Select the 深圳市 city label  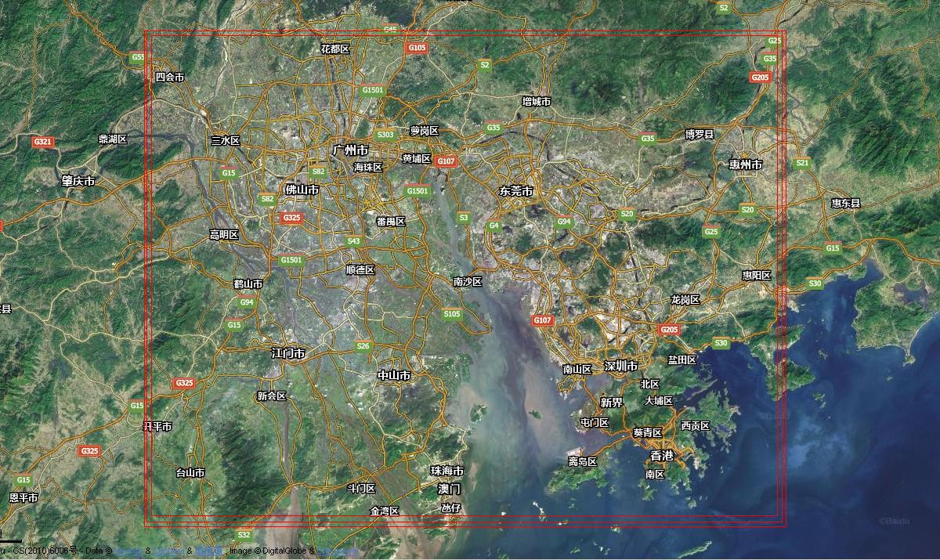(620, 366)
